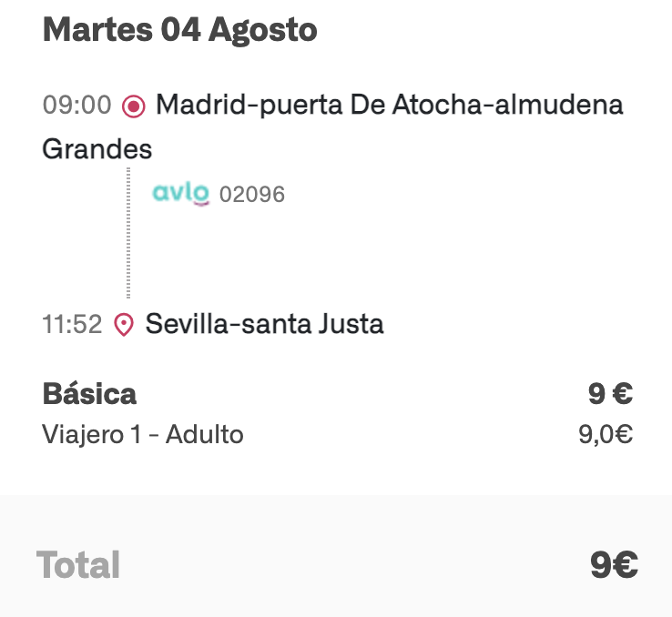This screenshot has height=617, width=672.
Task: Click the 9€ total amount
Action: coord(614,565)
